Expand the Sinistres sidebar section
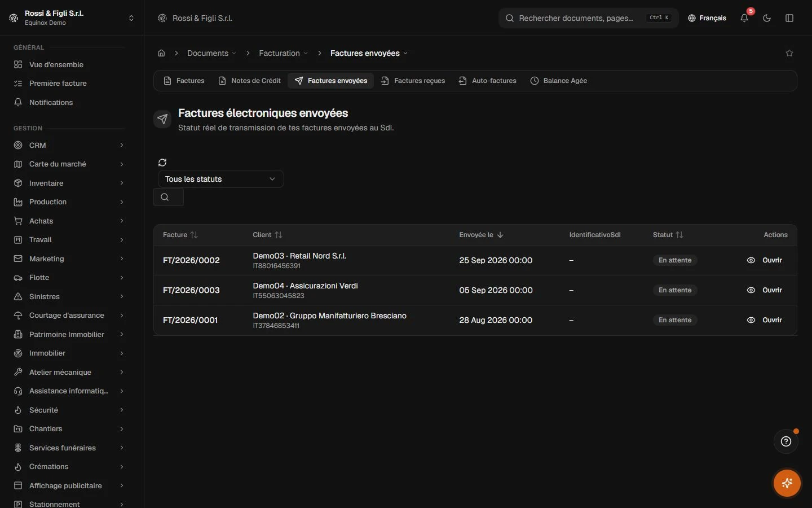Image resolution: width=812 pixels, height=508 pixels. coord(69,296)
